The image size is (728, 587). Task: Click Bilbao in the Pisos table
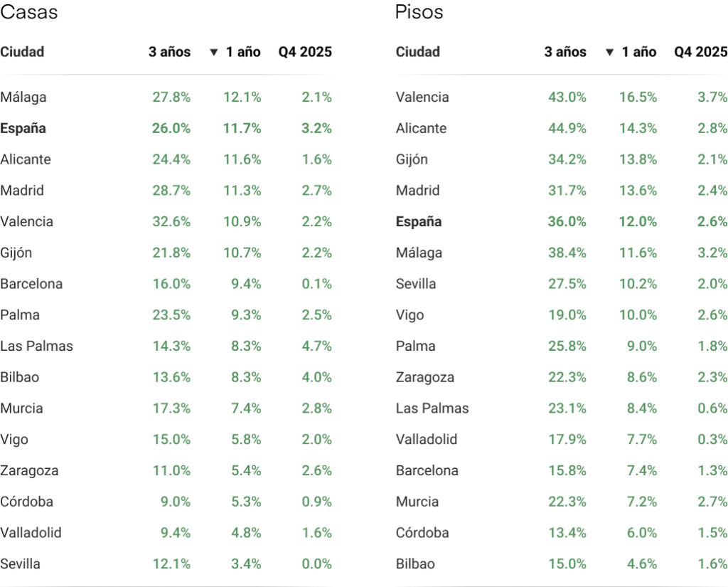tap(415, 564)
